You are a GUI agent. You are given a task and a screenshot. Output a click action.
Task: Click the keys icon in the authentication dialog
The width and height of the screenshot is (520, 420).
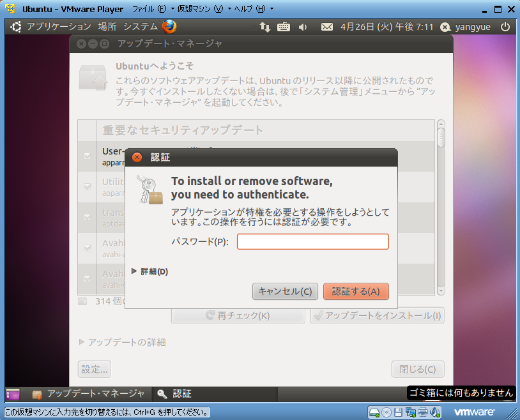[149, 190]
